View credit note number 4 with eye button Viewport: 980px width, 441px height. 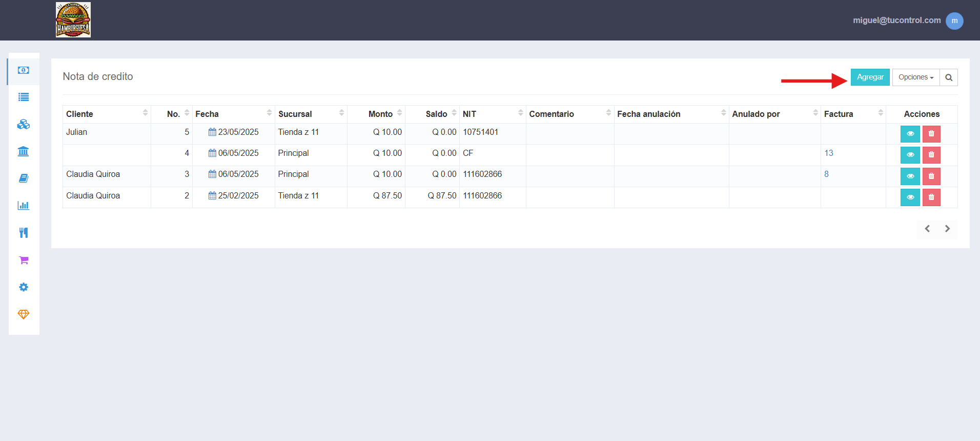[910, 155]
